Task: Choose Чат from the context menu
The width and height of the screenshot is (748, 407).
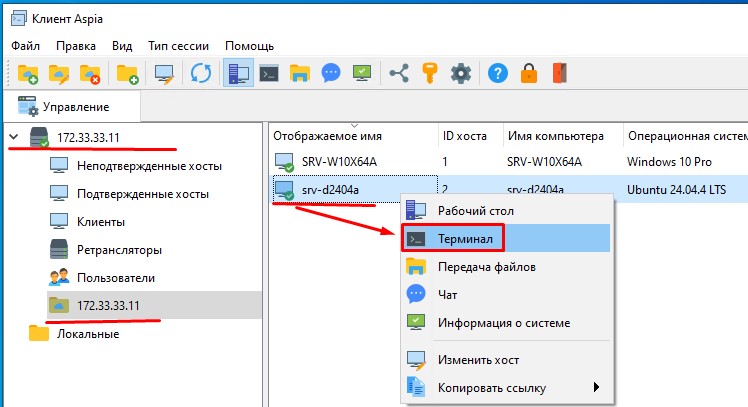Action: [x=507, y=294]
